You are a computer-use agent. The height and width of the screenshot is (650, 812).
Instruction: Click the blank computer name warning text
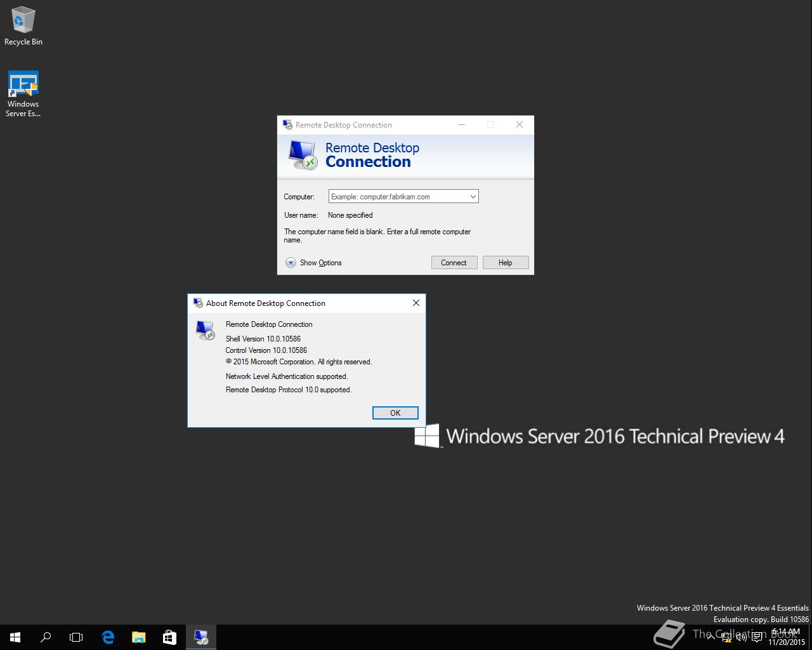click(x=377, y=235)
